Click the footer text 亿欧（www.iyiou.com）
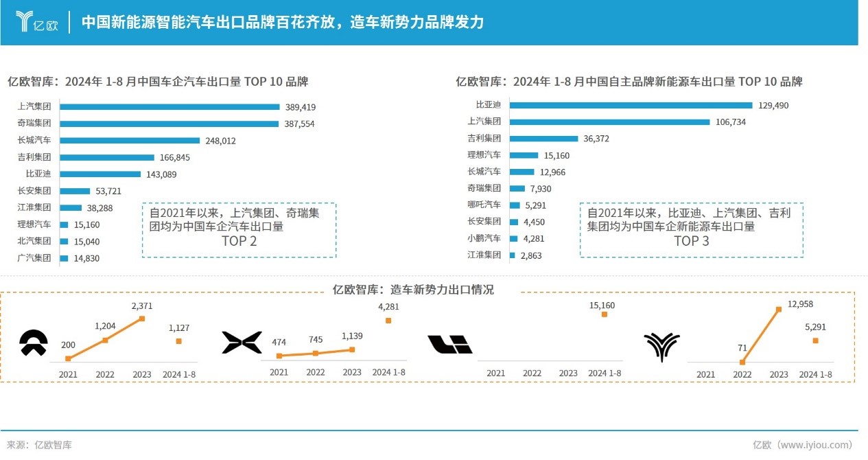Image resolution: width=868 pixels, height=460 pixels. 803,445
